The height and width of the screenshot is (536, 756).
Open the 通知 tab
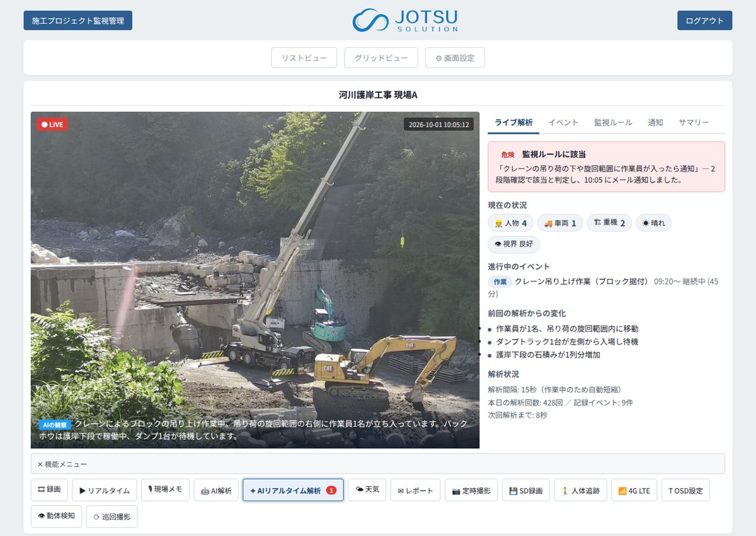(x=655, y=123)
